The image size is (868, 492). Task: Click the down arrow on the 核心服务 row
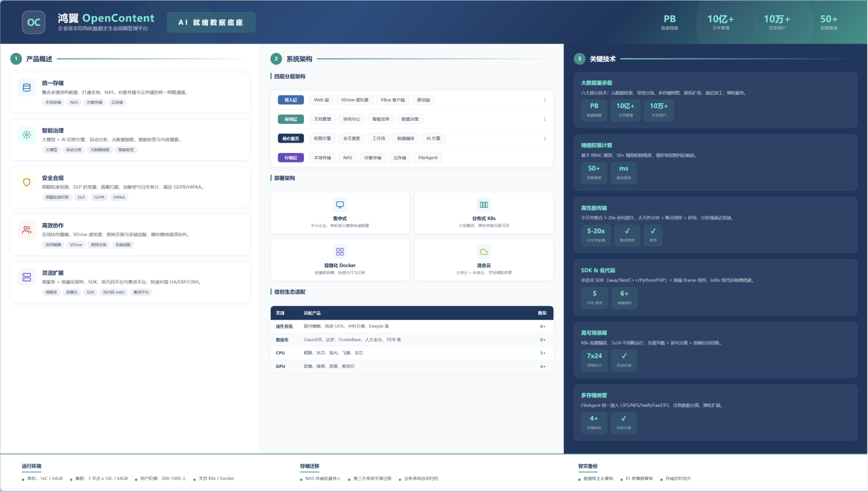coord(545,138)
